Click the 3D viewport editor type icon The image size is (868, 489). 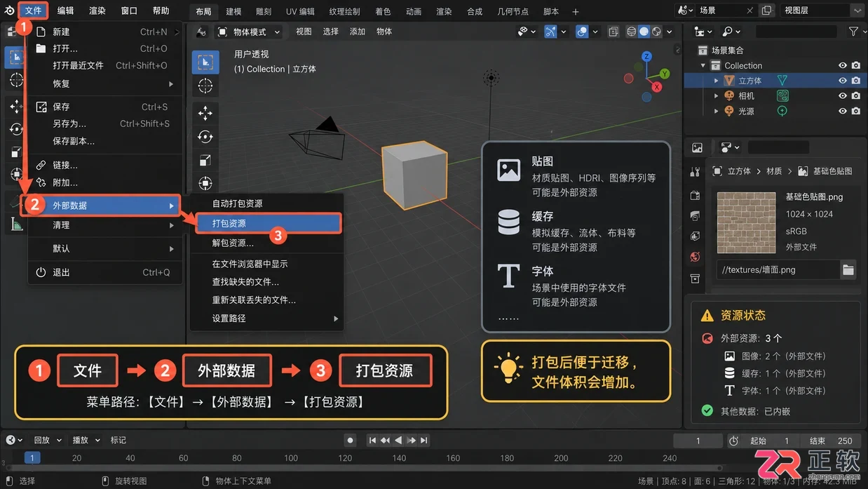(201, 32)
